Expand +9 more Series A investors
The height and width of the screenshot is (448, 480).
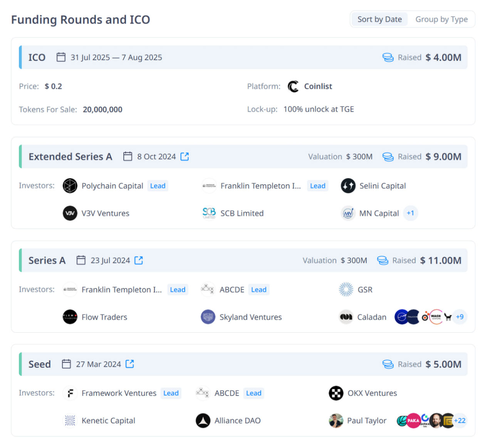[460, 317]
